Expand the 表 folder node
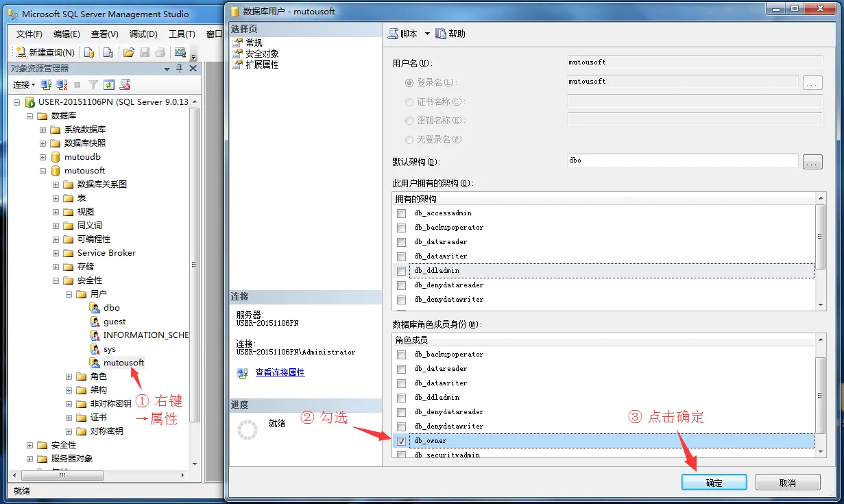This screenshot has height=504, width=844. pos(56,197)
